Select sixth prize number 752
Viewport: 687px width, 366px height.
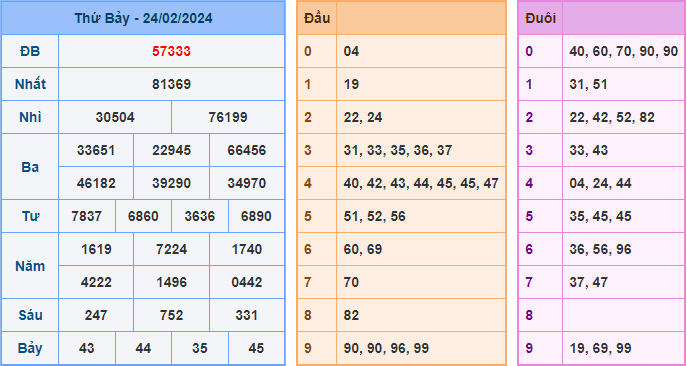[171, 315]
